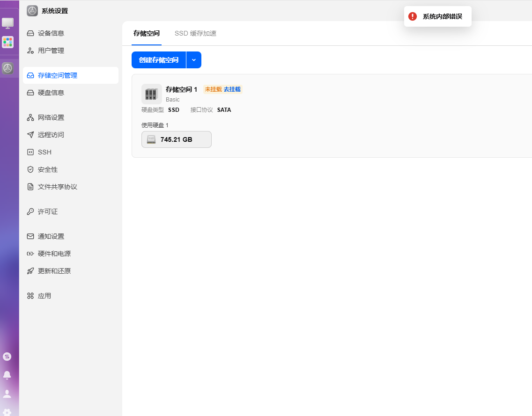Open the user profile icon in dock
Image resolution: width=532 pixels, height=416 pixels.
7,394
